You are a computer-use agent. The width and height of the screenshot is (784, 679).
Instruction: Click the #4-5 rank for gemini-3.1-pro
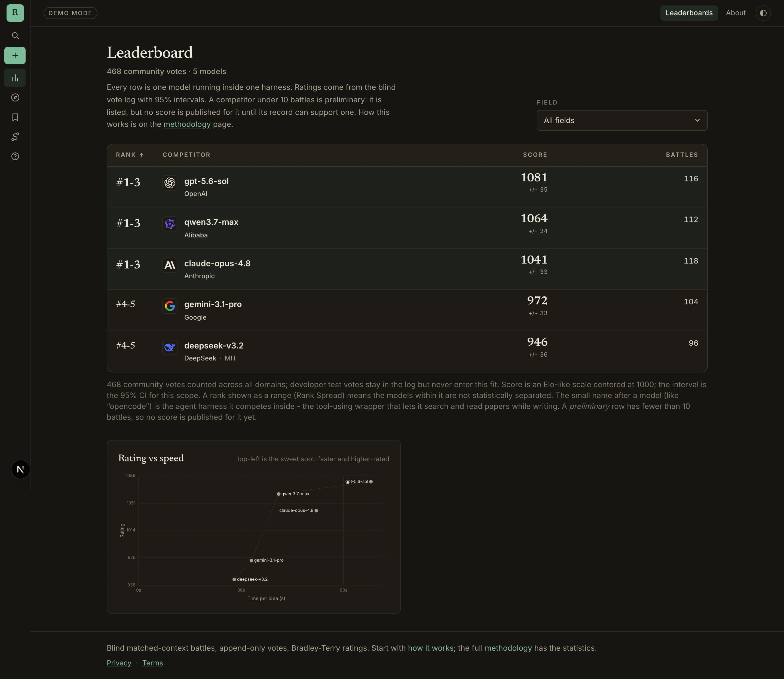(125, 304)
